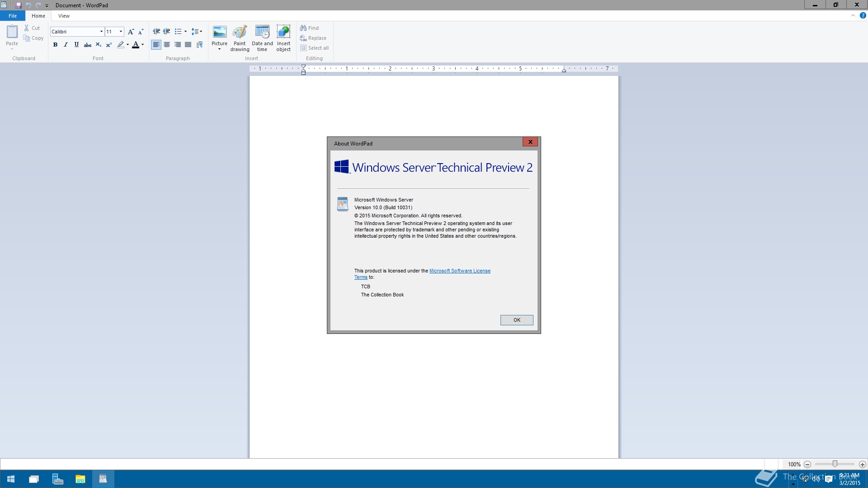Open the font size 11 dropdown
The image size is (868, 488).
pyautogui.click(x=121, y=32)
